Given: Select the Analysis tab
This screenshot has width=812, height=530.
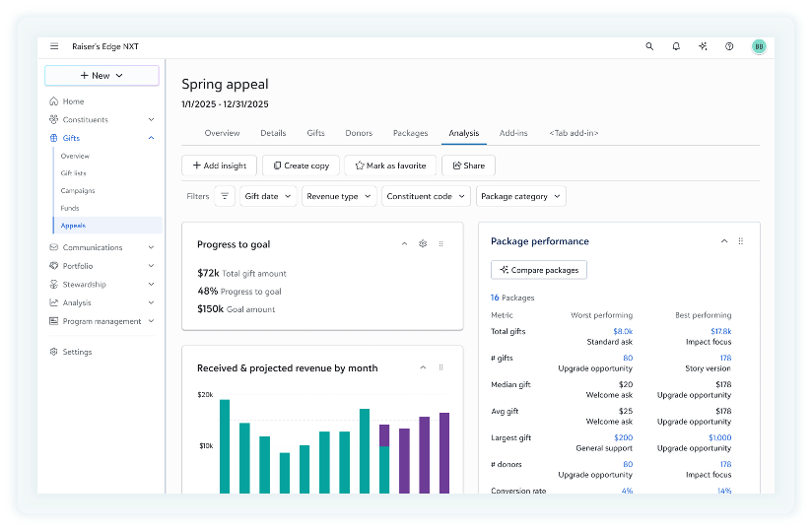Looking at the screenshot, I should [464, 133].
